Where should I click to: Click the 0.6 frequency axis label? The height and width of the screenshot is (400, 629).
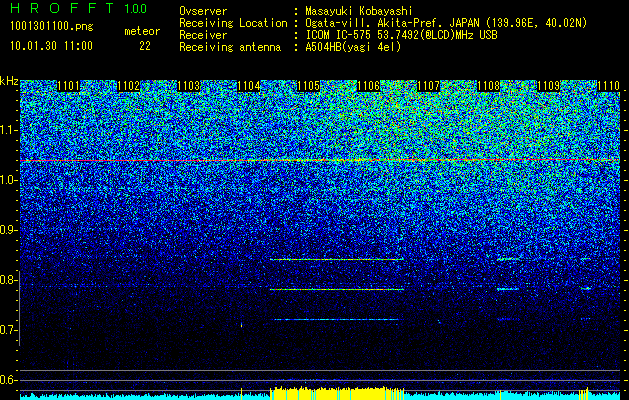[x=9, y=380]
